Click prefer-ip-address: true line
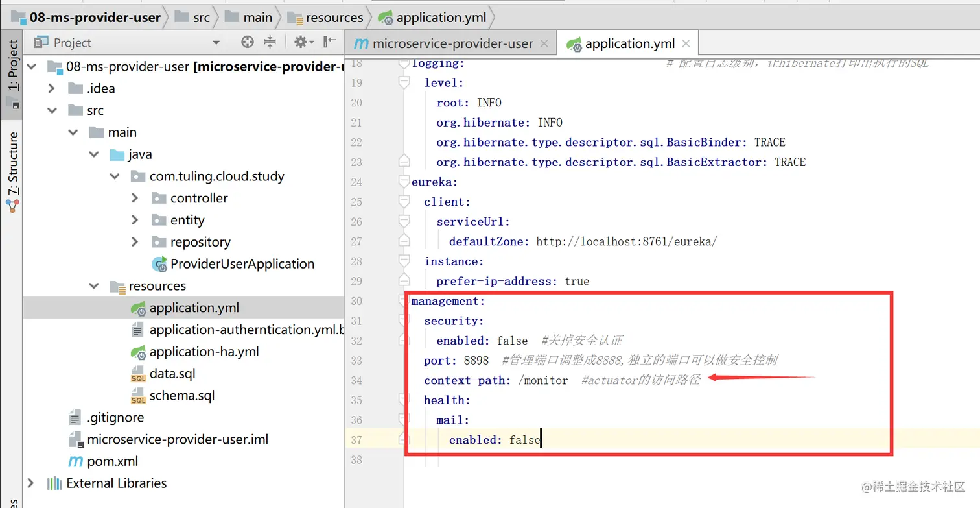This screenshot has height=508, width=980. tap(513, 281)
